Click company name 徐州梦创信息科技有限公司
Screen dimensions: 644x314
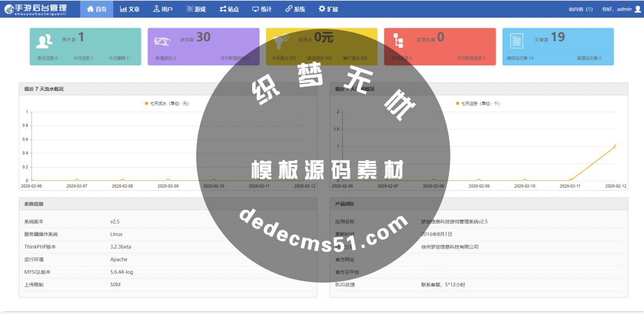450,247
